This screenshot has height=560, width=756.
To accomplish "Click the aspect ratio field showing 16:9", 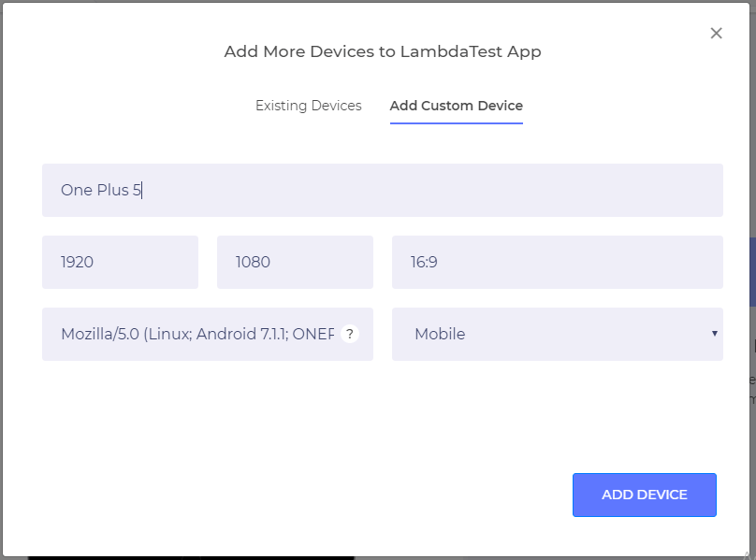I will point(557,262).
